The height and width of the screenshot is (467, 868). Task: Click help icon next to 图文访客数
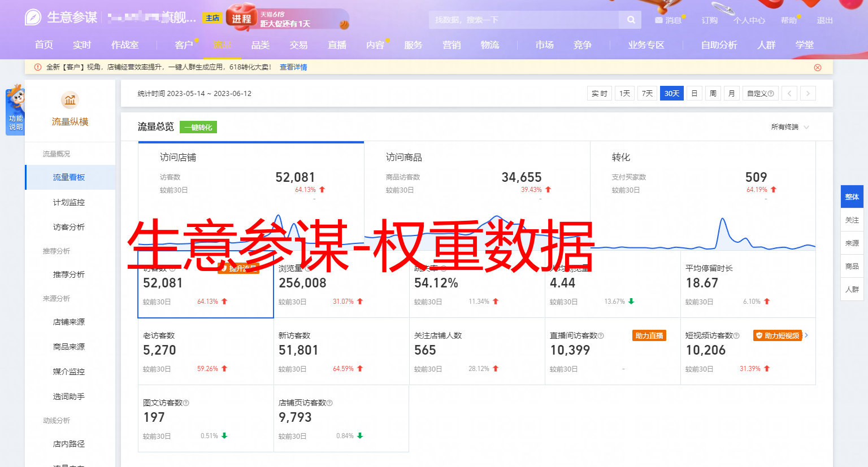(x=186, y=403)
